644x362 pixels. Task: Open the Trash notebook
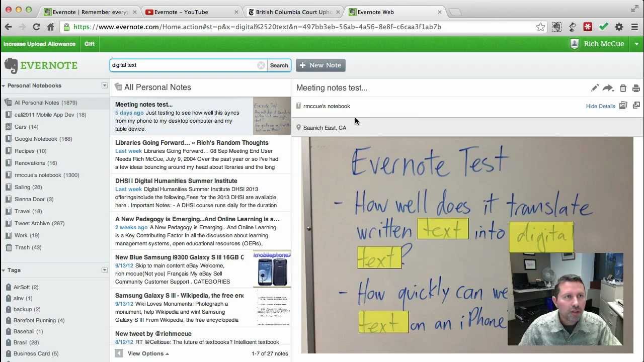pyautogui.click(x=23, y=247)
